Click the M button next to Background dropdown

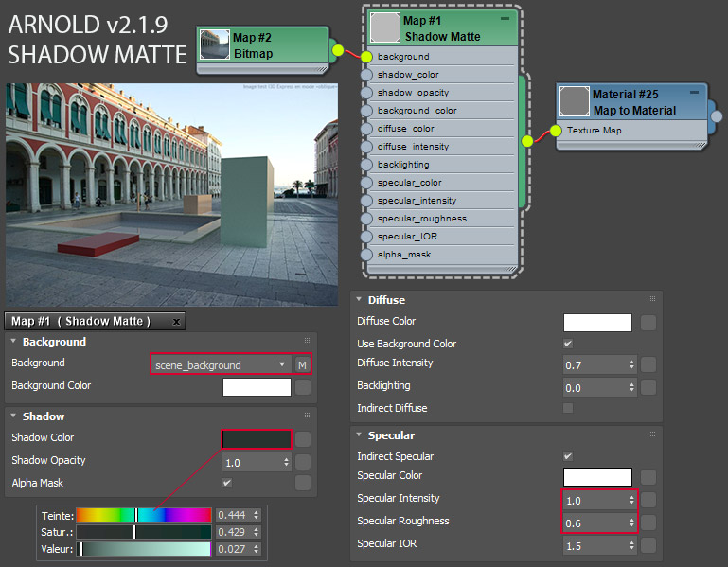[302, 364]
